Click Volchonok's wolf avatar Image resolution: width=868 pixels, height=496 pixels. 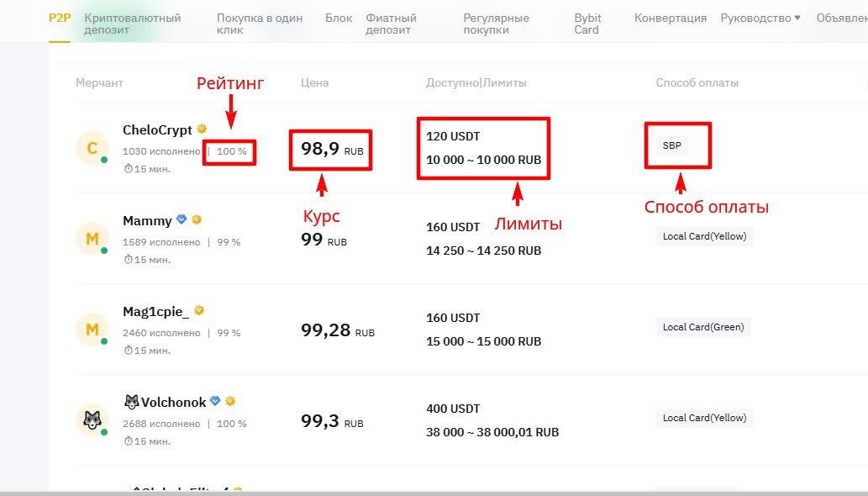pyautogui.click(x=91, y=419)
